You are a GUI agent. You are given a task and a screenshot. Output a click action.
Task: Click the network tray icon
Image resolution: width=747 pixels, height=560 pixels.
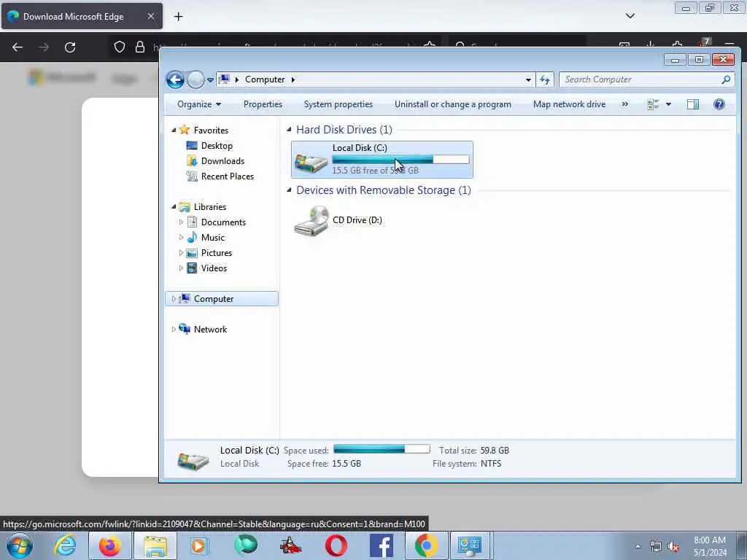[656, 547]
